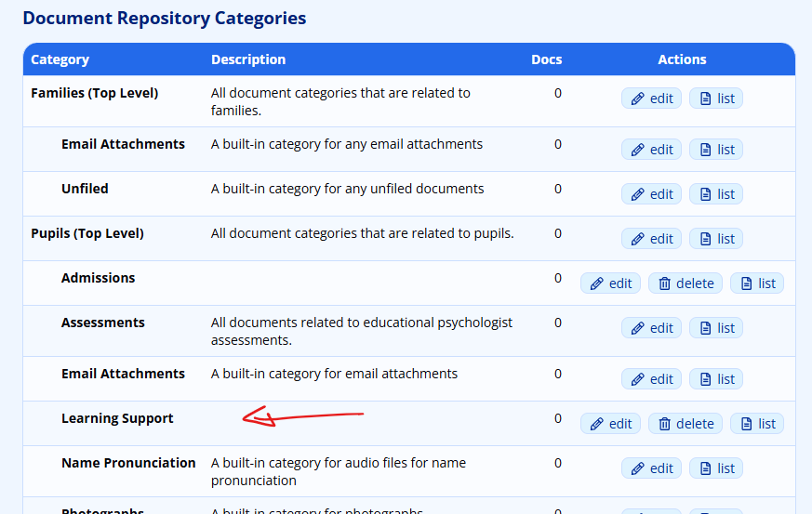This screenshot has height=514, width=812.
Task: Delete the Admissions category
Action: pos(686,283)
